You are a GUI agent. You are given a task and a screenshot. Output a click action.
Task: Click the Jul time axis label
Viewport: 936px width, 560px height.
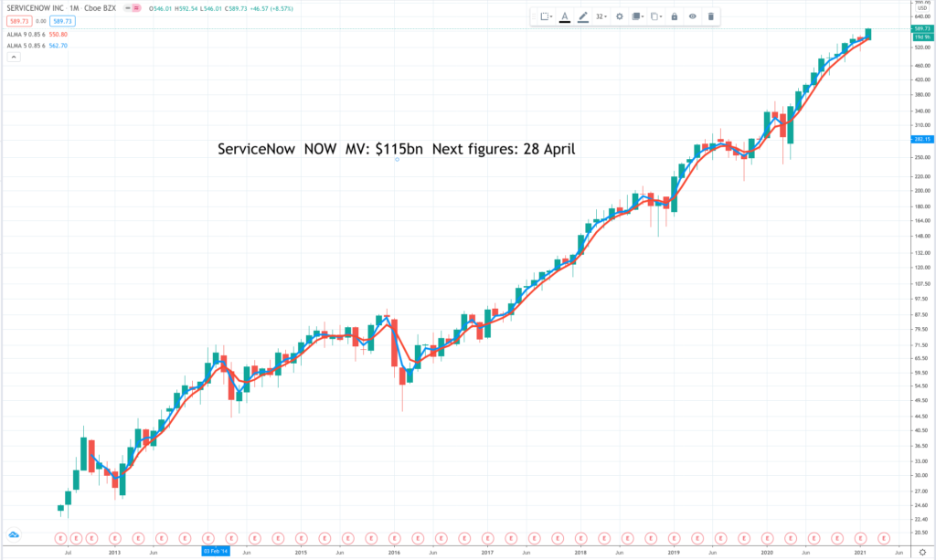pos(68,553)
